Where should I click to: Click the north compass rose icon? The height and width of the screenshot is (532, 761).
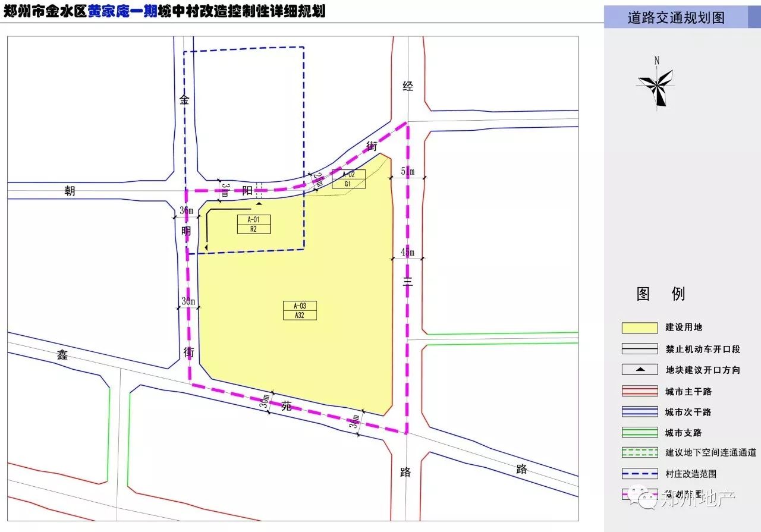(x=656, y=87)
